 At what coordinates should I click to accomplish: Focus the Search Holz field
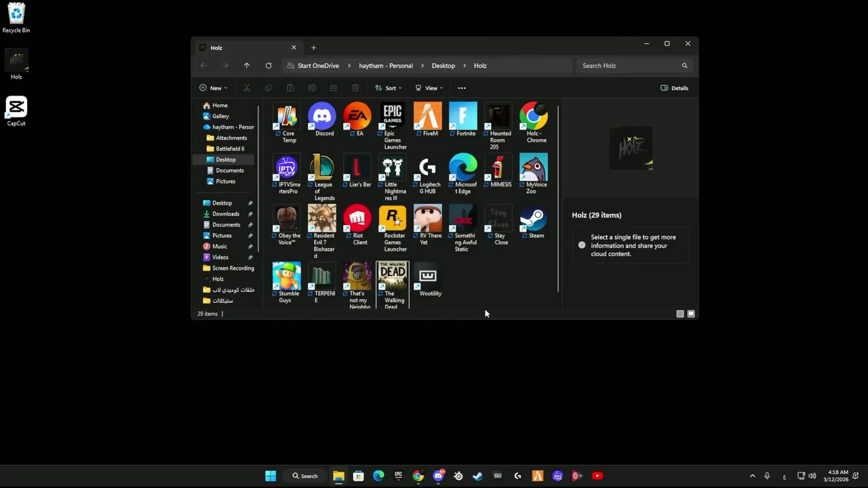[x=634, y=66]
